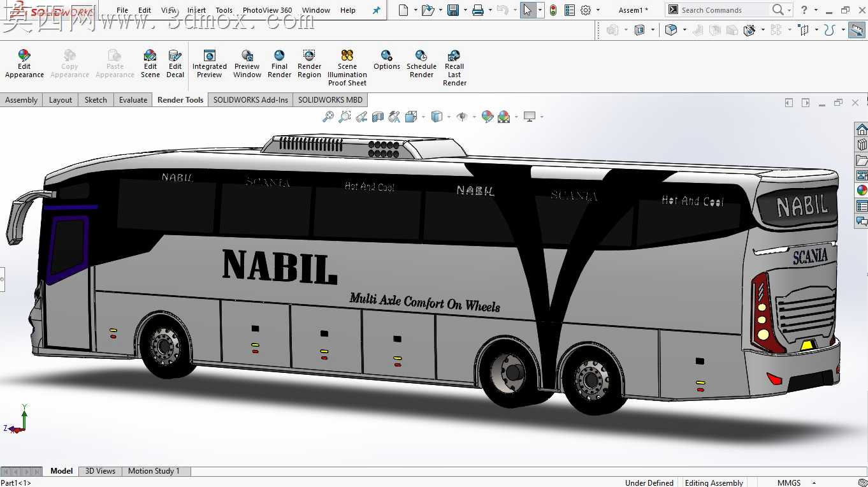Open the Edit Appearance tool in ribbon
The height and width of the screenshot is (487, 868).
point(24,64)
